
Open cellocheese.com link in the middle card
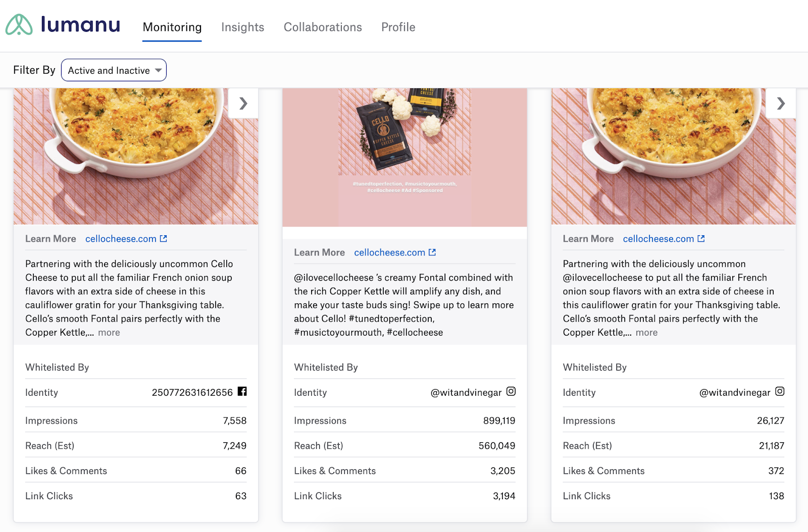[x=389, y=252]
